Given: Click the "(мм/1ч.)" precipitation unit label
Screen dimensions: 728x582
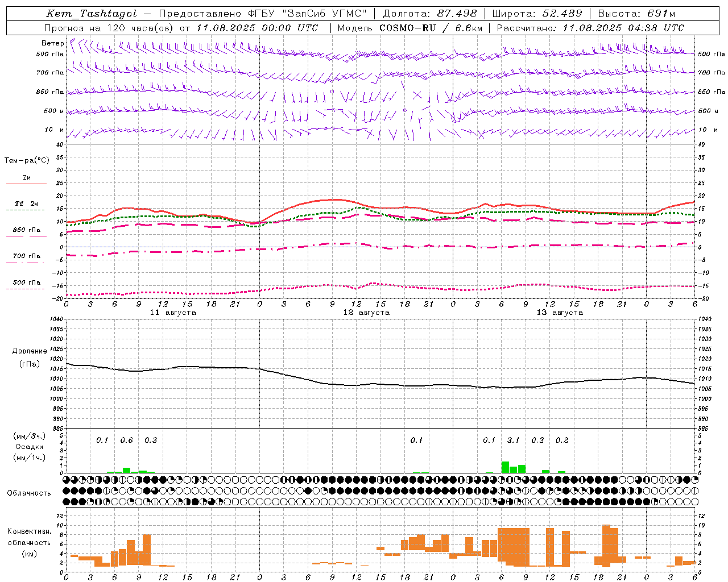Looking at the screenshot, I should (30, 458).
